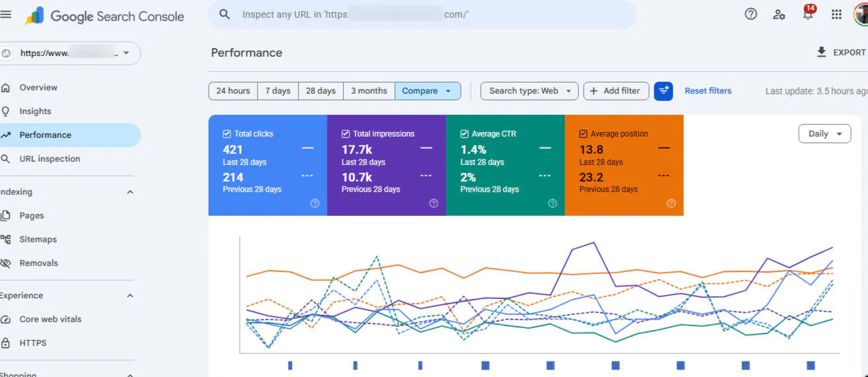Go to Insights in sidebar
Screen dimensions: 868x377
tap(35, 111)
